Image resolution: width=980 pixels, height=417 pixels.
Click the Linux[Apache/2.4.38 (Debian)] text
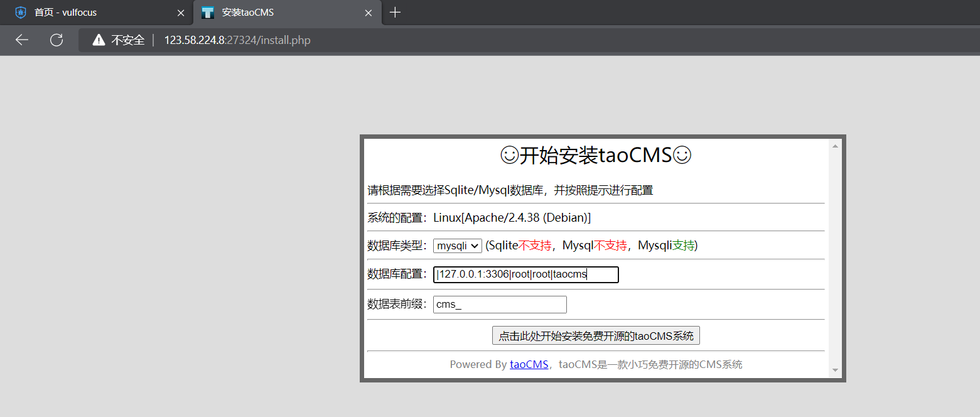point(512,217)
